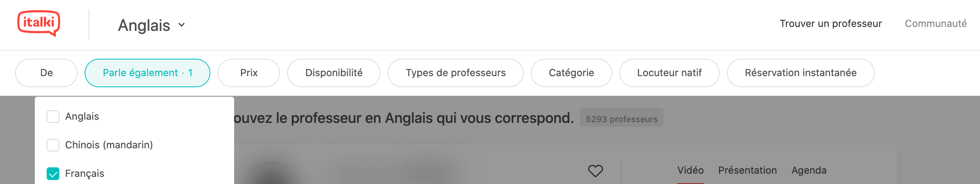
Task: Switch to the Agenda tab
Action: (809, 171)
